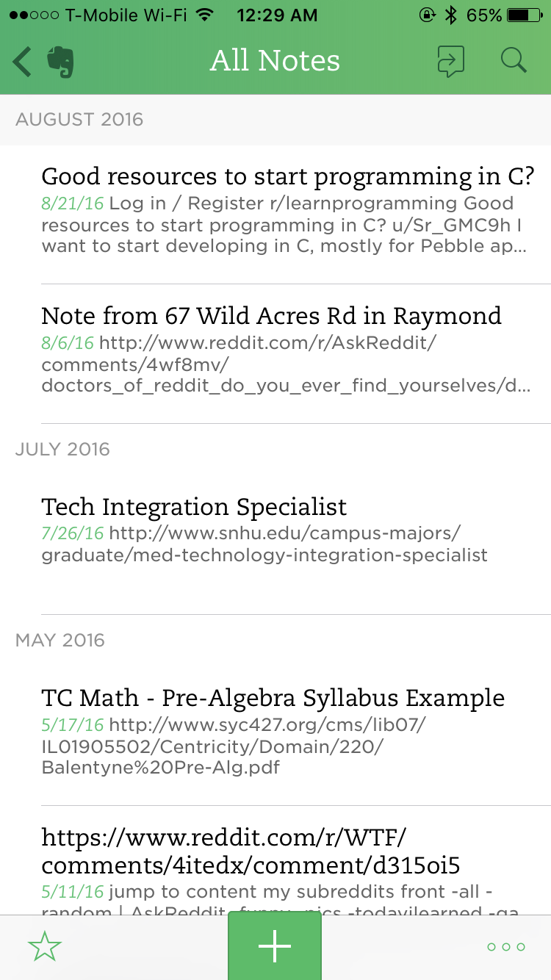
Task: Tap the Wi-Fi signal status icon
Action: 206,15
